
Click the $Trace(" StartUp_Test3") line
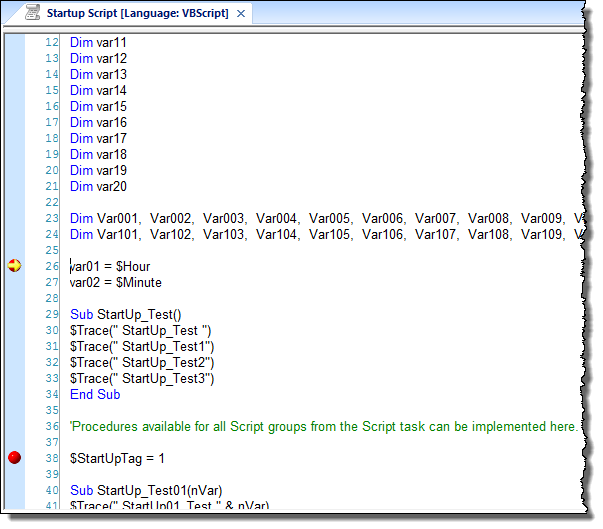point(142,379)
